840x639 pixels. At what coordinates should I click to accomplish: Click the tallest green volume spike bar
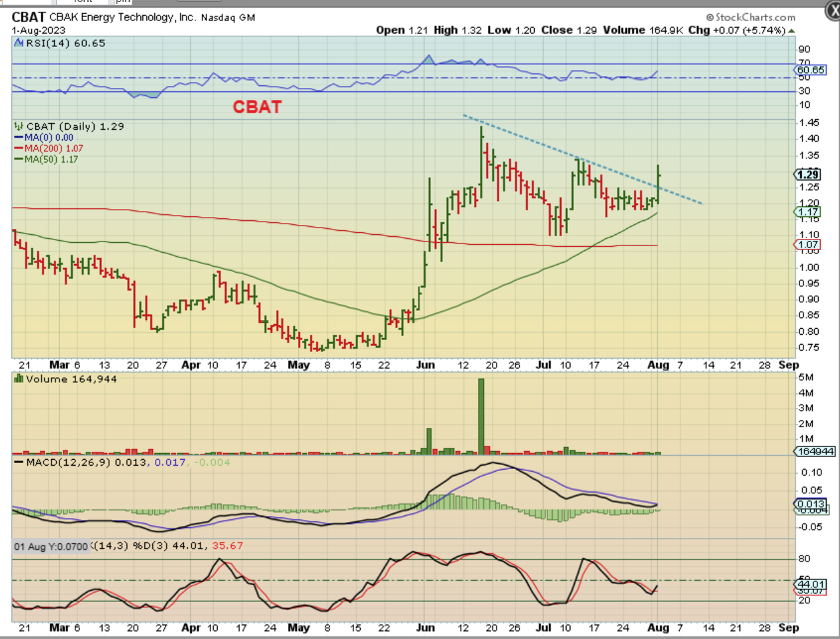tap(481, 416)
